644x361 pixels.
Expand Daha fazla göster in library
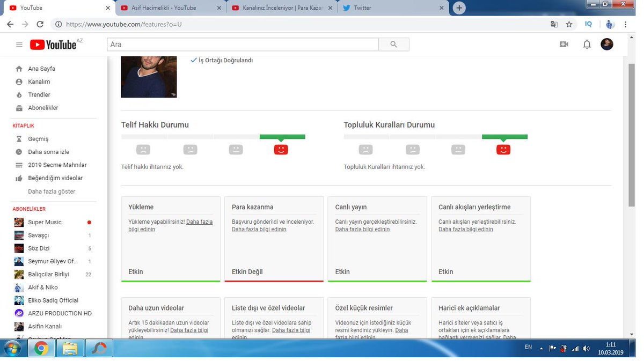[52, 191]
